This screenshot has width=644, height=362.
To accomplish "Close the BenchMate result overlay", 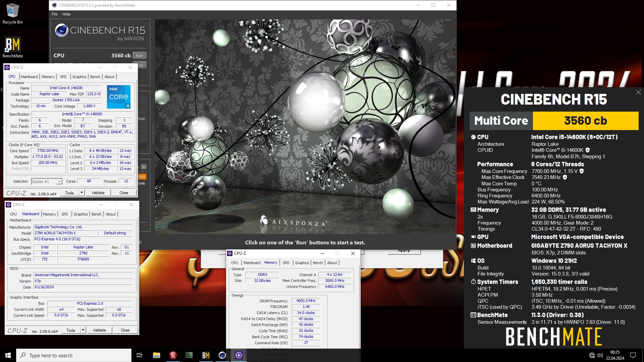I will point(638,93).
